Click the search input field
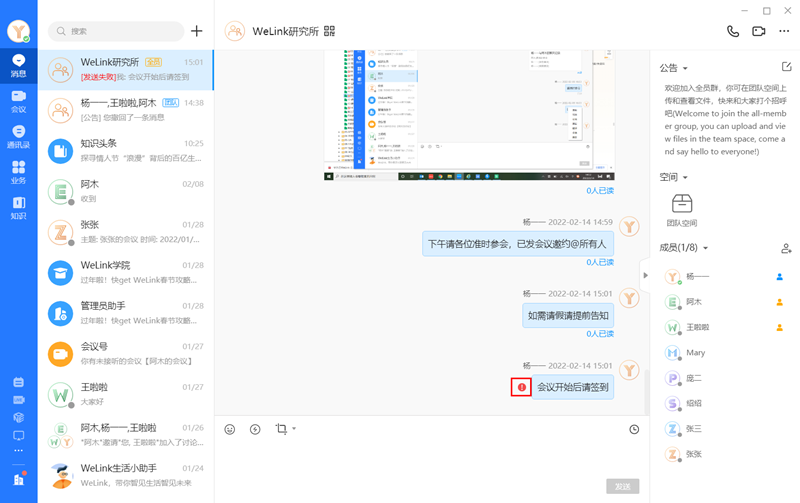 coord(116,31)
